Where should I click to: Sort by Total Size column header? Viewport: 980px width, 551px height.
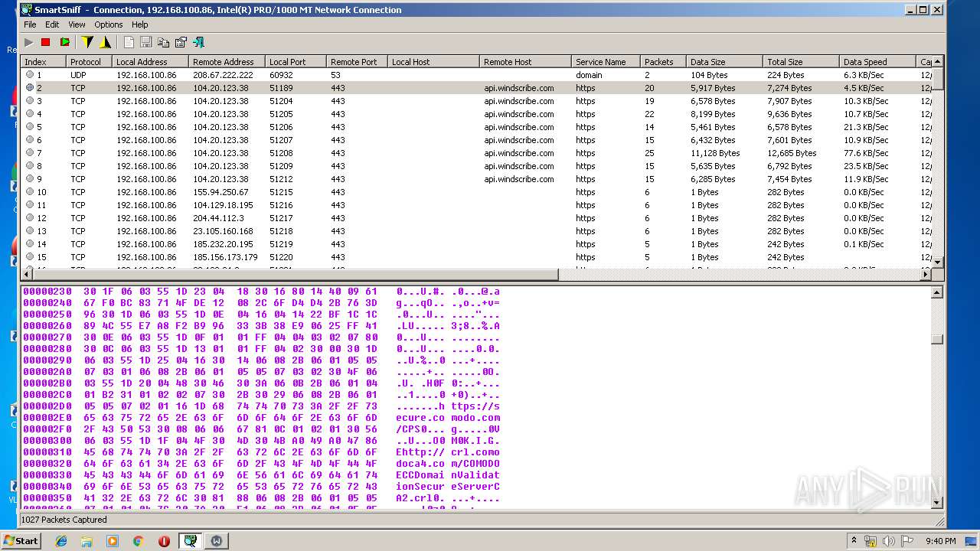pyautogui.click(x=801, y=62)
